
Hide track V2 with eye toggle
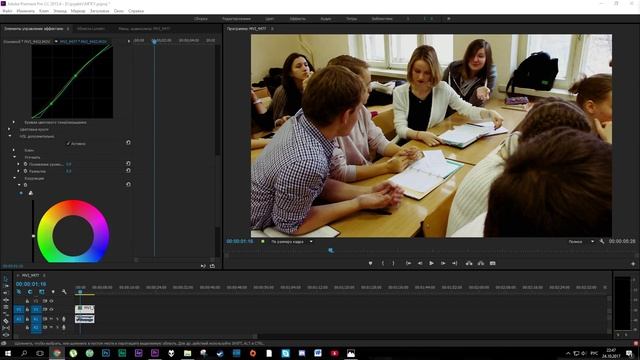click(x=51, y=301)
